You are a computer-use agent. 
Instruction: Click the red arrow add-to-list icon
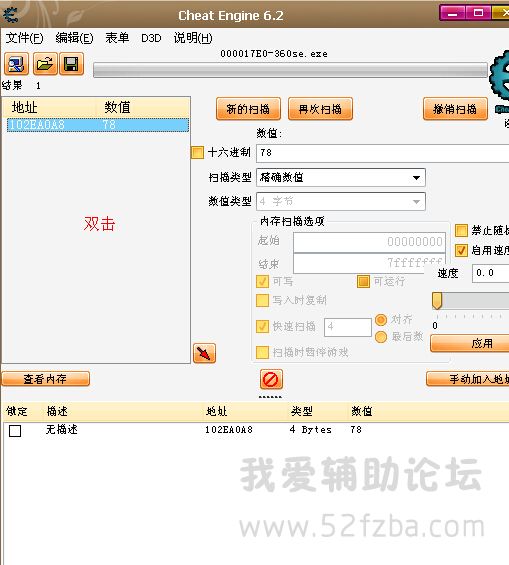pos(204,353)
